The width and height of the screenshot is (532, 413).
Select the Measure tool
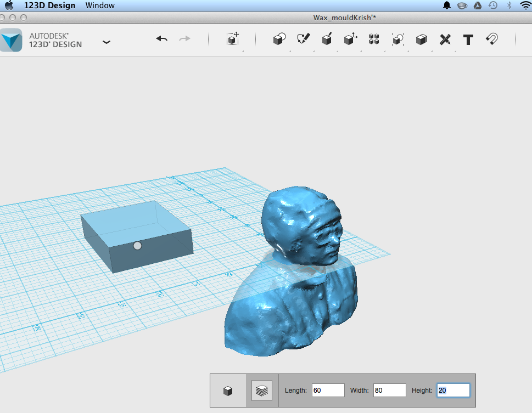point(445,39)
